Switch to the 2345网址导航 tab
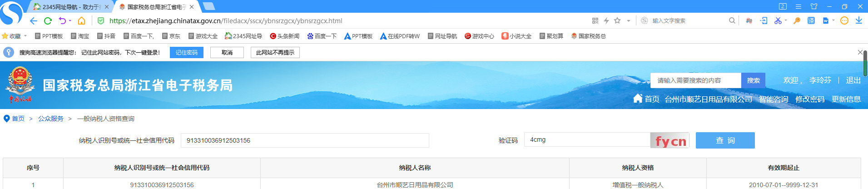The width and height of the screenshot is (868, 189). tap(71, 7)
